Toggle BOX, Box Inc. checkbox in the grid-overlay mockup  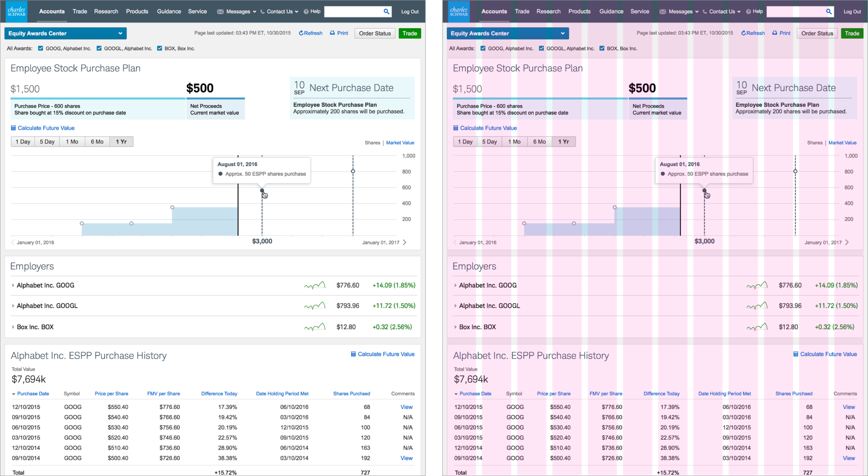(x=602, y=48)
